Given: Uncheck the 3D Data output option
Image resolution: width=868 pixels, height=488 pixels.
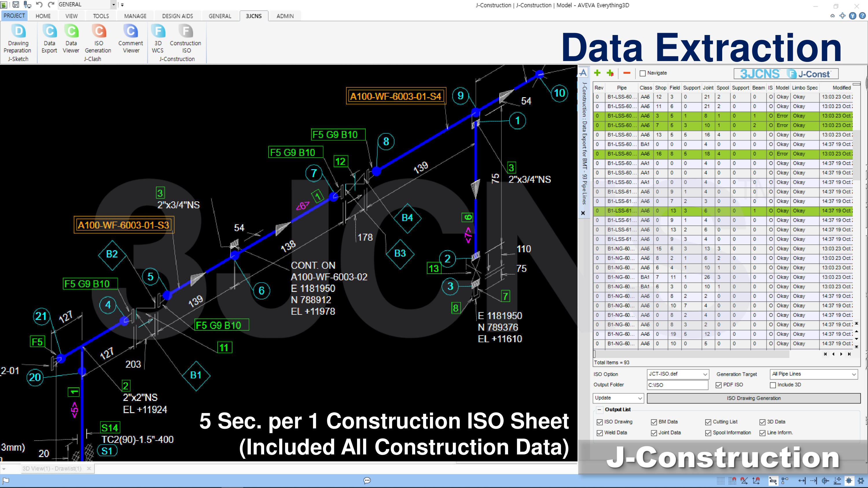Looking at the screenshot, I should point(762,422).
